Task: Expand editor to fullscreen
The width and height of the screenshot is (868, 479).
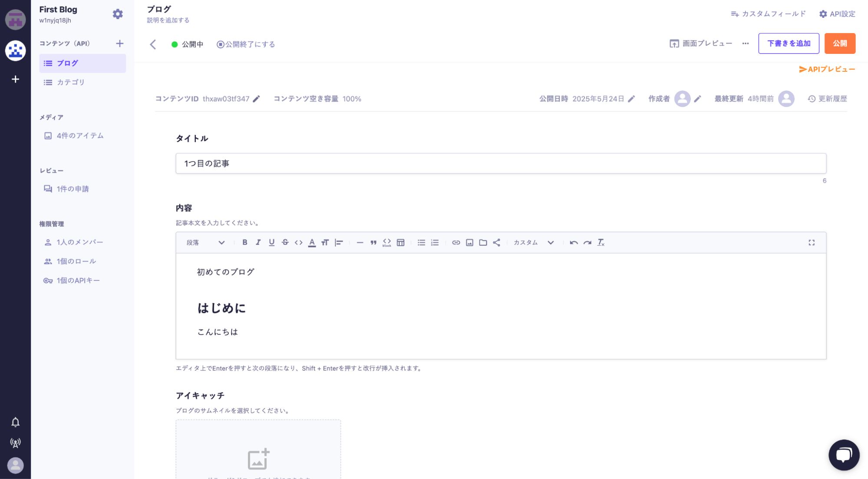Action: (811, 243)
